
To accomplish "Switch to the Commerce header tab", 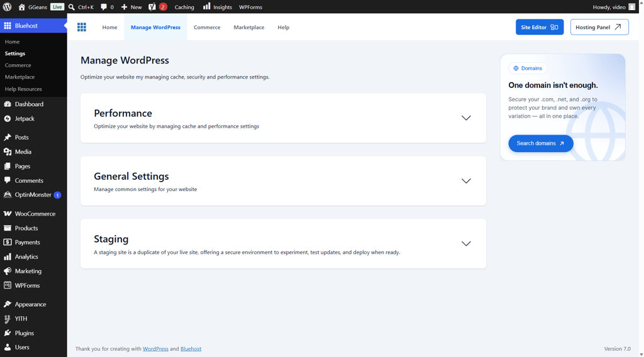I will pos(207,27).
